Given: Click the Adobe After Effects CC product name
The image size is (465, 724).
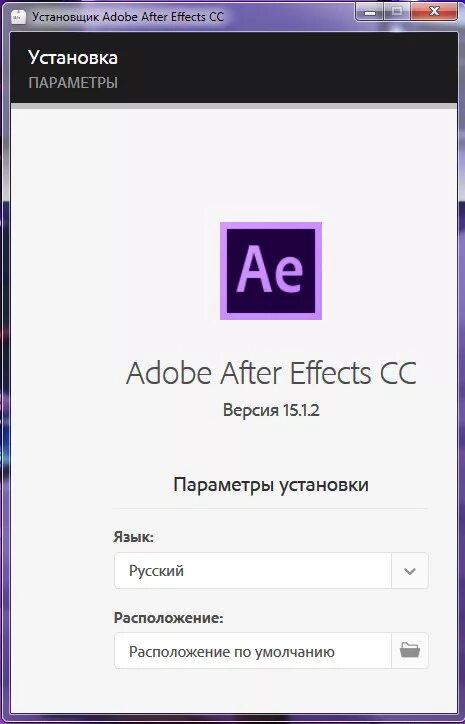Looking at the screenshot, I should pyautogui.click(x=271, y=373).
